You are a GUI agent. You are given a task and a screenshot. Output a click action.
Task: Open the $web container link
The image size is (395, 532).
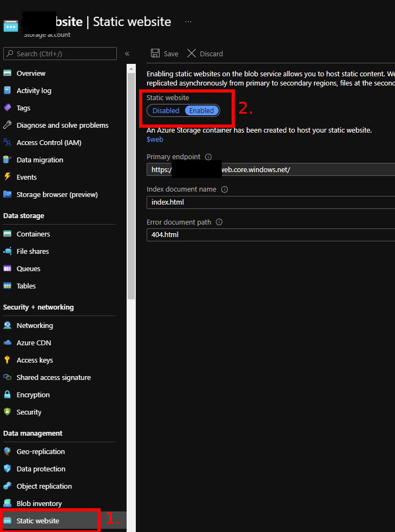(155, 139)
